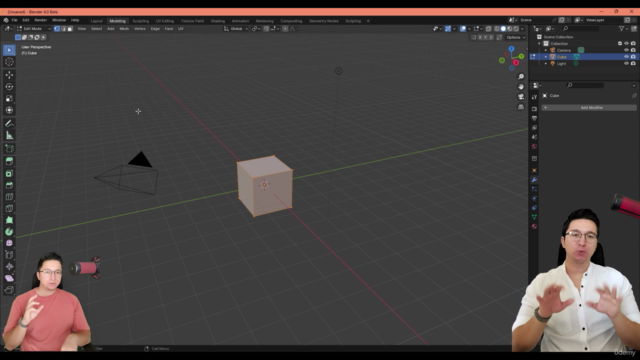Select the Poly Build tool
The width and height of the screenshot is (640, 360).
tap(9, 220)
